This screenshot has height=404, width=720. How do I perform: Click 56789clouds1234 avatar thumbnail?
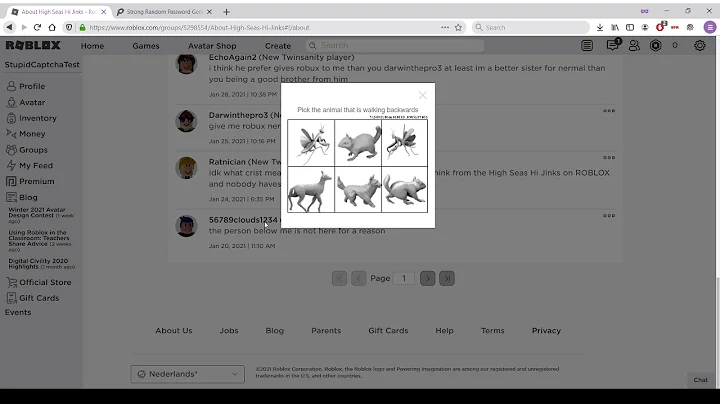(186, 225)
